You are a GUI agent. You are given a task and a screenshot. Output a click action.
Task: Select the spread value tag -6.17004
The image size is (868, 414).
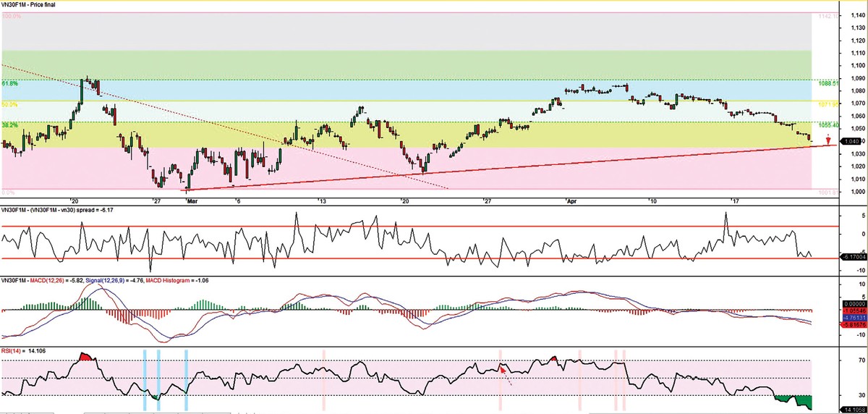coord(851,257)
